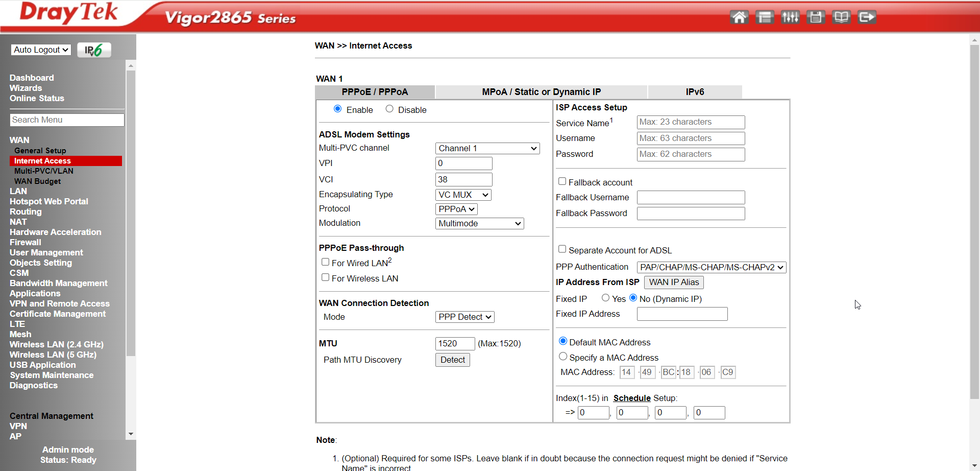This screenshot has height=471, width=980.
Task: Click the Schedule setup link
Action: (631, 398)
